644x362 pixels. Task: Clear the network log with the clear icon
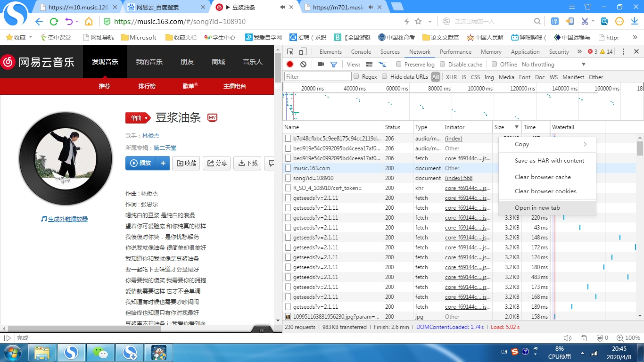[x=303, y=65]
